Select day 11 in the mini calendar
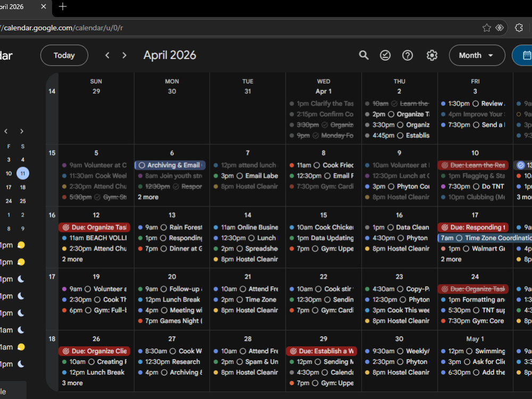Image resolution: width=532 pixels, height=399 pixels. (23, 173)
